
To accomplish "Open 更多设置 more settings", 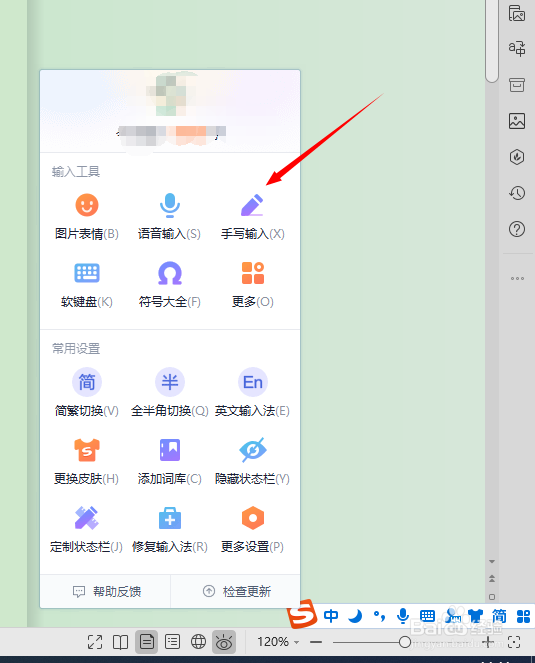I will point(252,530).
